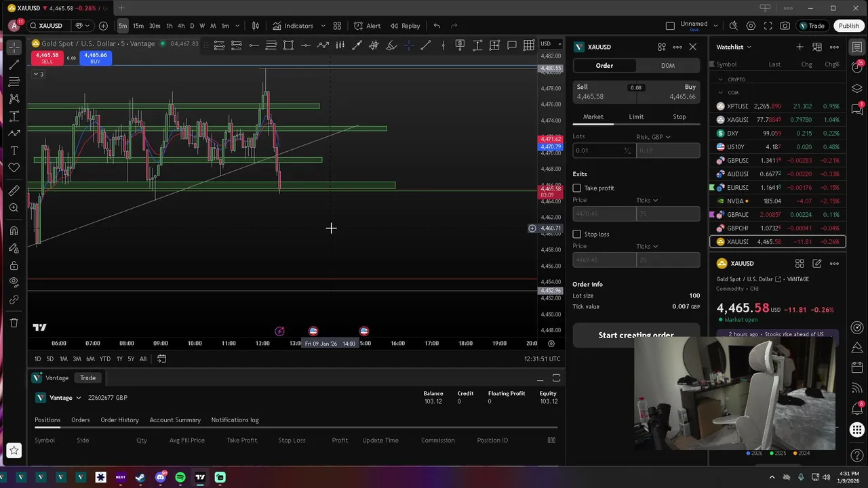Select the crosshair cursor tool
The height and width of the screenshot is (488, 868).
14,47
